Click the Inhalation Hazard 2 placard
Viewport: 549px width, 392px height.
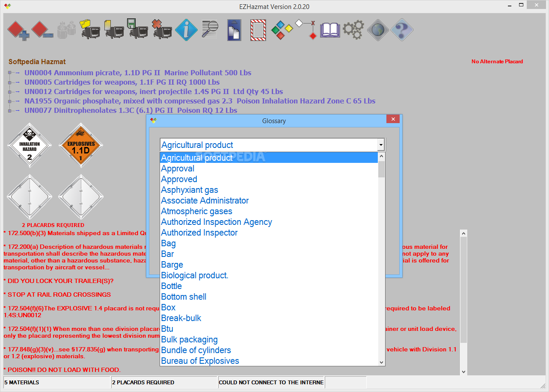pyautogui.click(x=30, y=145)
